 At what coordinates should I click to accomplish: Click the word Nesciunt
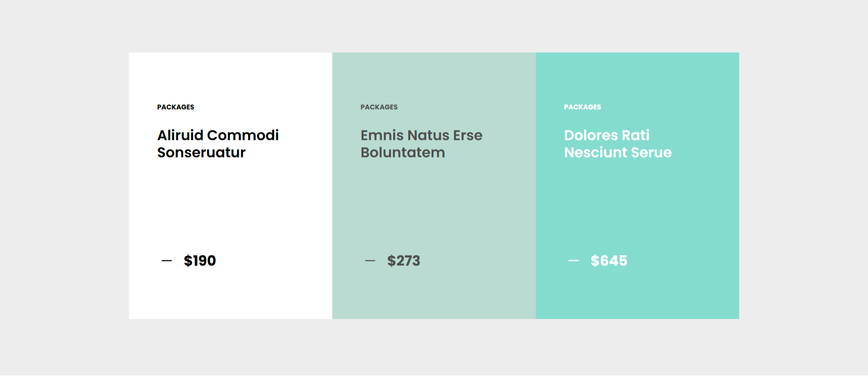tap(595, 153)
